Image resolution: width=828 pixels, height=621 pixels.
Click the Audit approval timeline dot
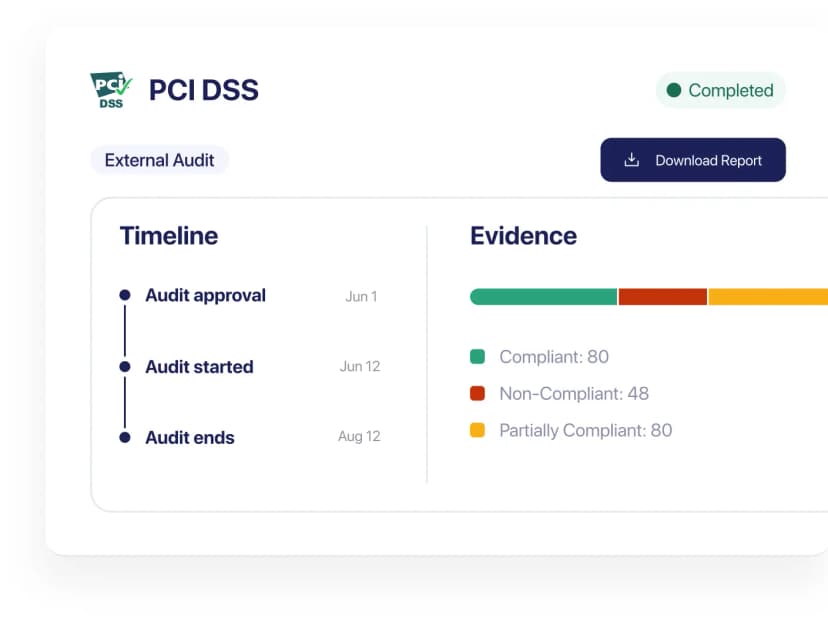pyautogui.click(x=125, y=295)
